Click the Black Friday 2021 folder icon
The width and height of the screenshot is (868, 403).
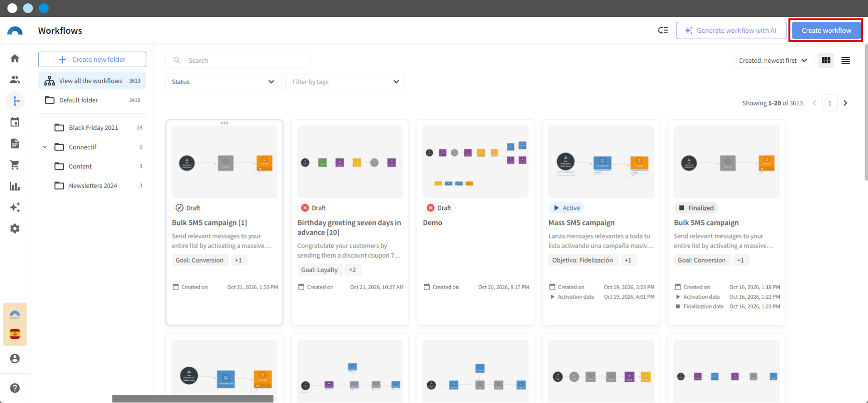tap(59, 127)
